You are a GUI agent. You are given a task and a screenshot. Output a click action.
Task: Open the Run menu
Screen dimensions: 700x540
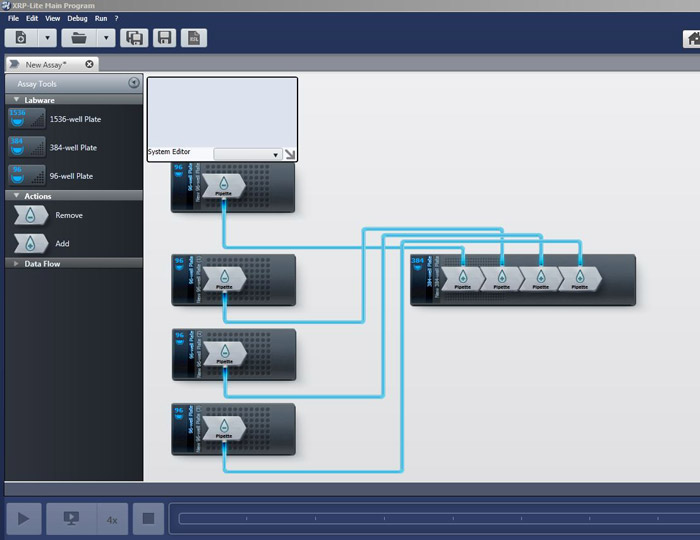(x=101, y=18)
